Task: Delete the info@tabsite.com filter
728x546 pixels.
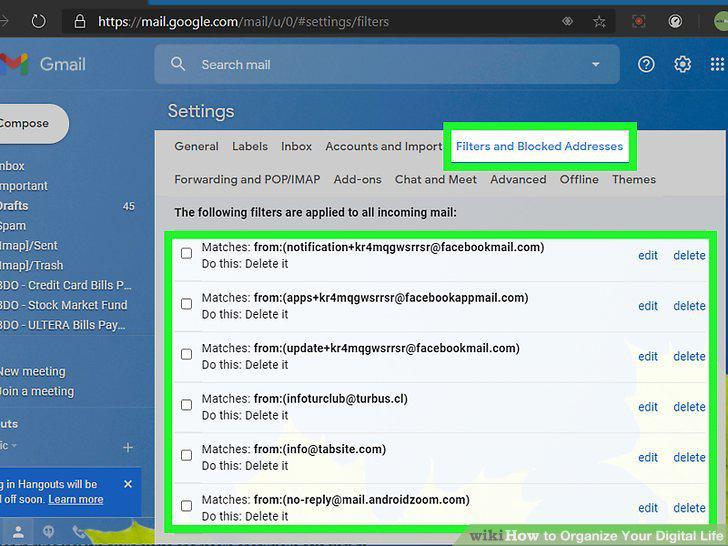Action: 689,458
